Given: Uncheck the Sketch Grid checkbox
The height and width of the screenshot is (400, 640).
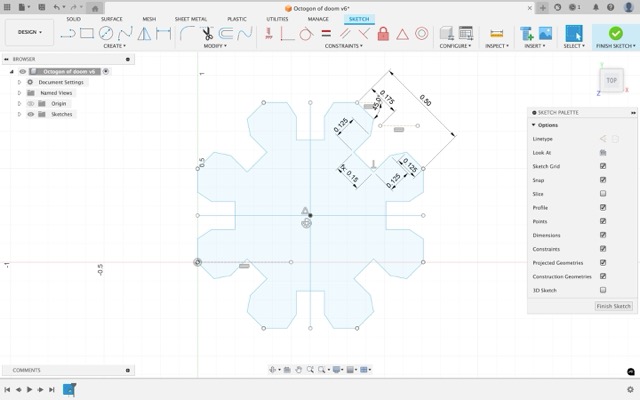Looking at the screenshot, I should (x=603, y=166).
